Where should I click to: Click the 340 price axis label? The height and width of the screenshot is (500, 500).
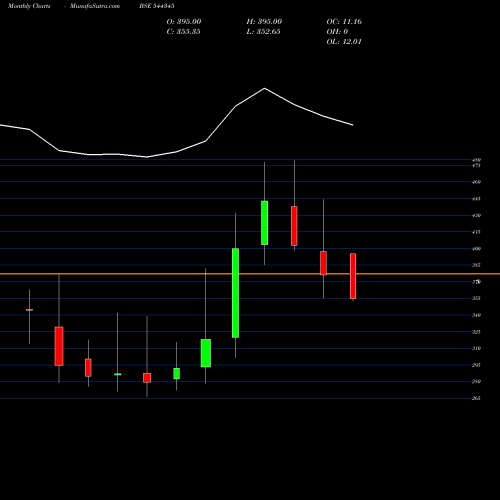477,315
